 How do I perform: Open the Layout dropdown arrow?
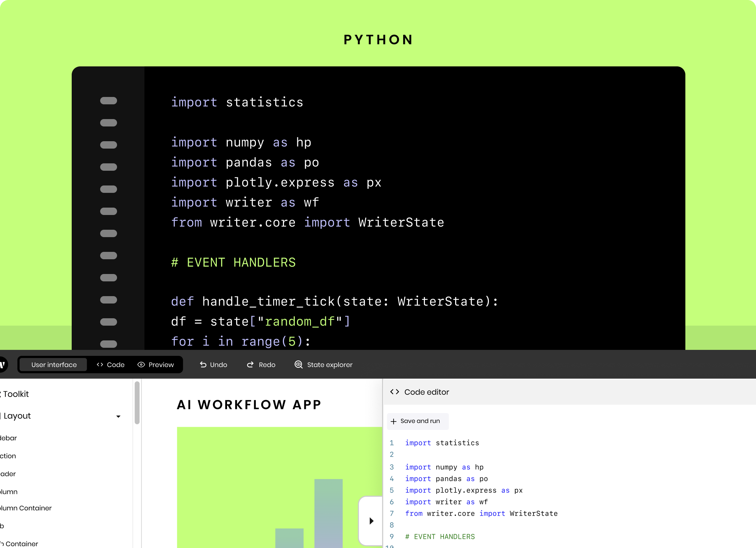click(118, 417)
